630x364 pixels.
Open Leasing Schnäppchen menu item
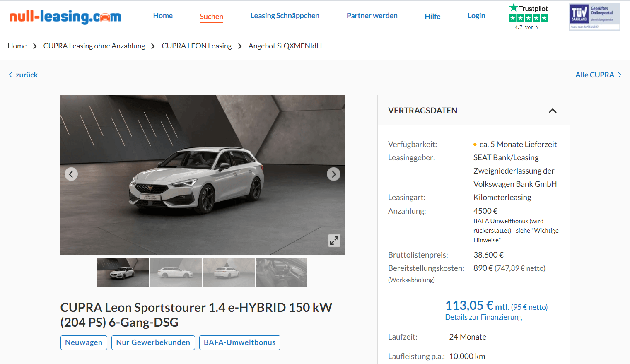[285, 16]
